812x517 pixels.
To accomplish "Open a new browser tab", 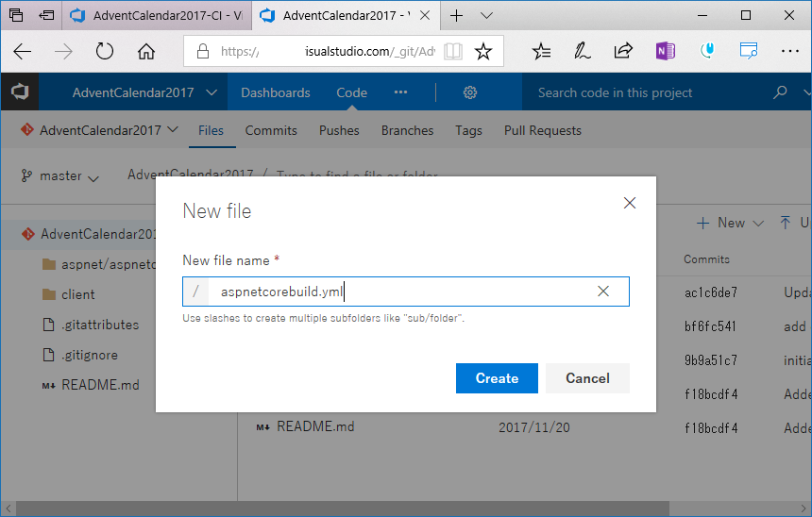I will [x=456, y=15].
